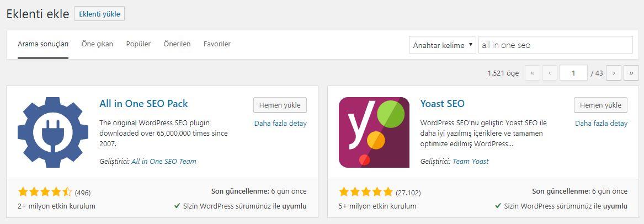Jump to the first results page arrow
This screenshot has height=224, width=644.
pyautogui.click(x=533, y=73)
